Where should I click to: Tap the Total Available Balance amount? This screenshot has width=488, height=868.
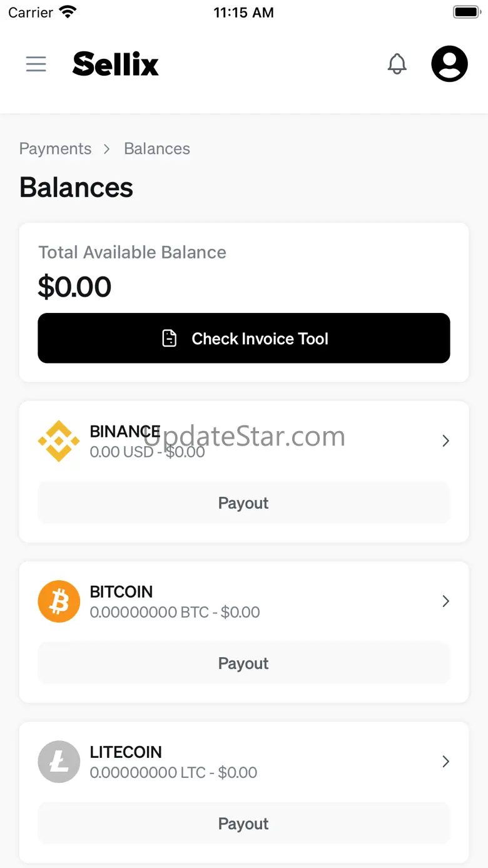75,287
